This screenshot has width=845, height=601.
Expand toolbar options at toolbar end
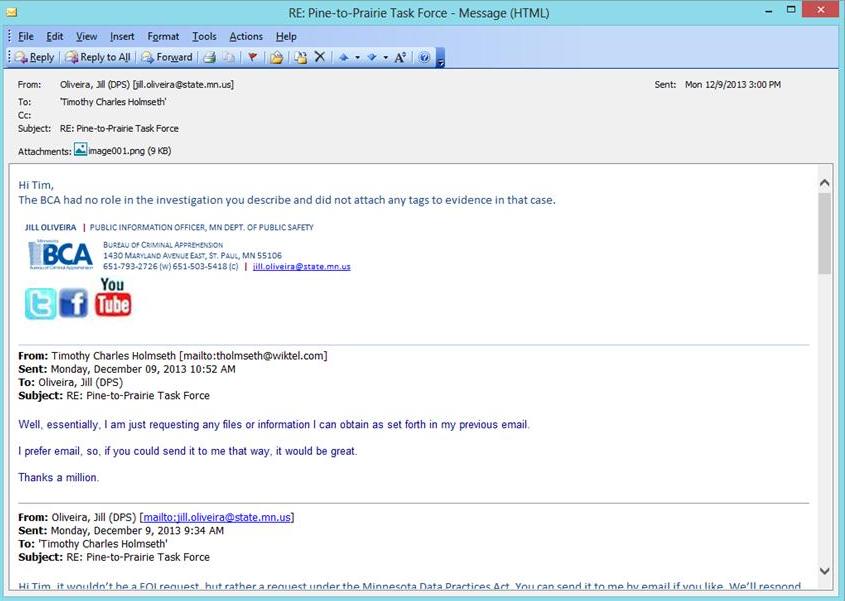click(x=440, y=59)
